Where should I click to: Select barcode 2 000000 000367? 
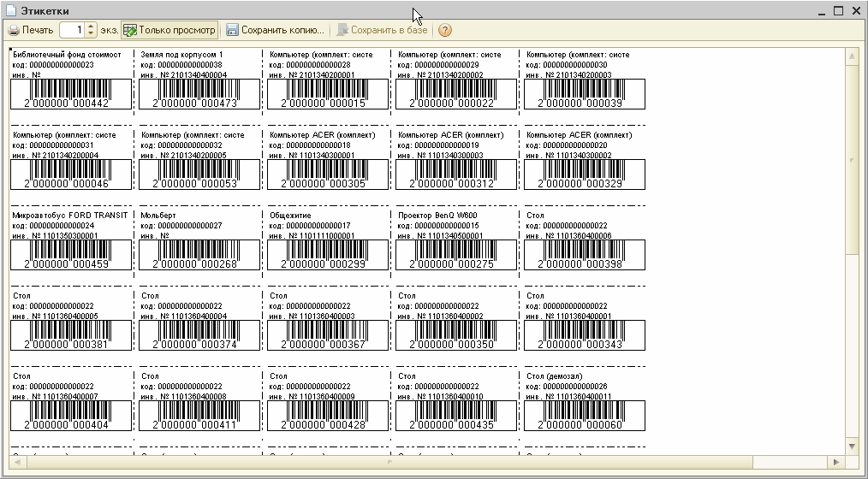click(328, 335)
